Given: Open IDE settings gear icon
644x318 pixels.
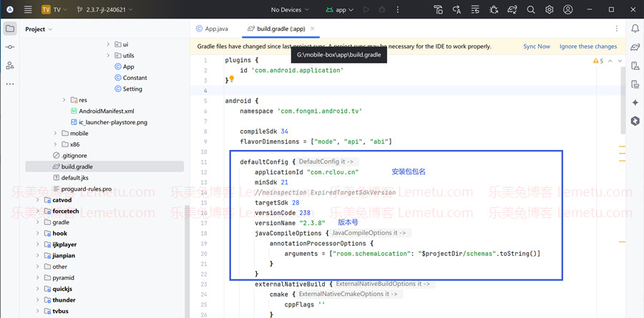Looking at the screenshot, I should 550,10.
